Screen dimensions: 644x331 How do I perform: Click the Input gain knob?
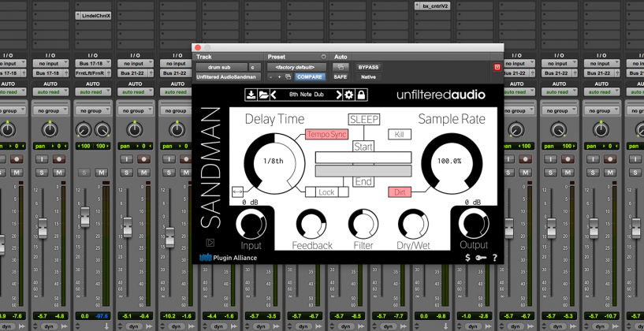[x=251, y=224]
